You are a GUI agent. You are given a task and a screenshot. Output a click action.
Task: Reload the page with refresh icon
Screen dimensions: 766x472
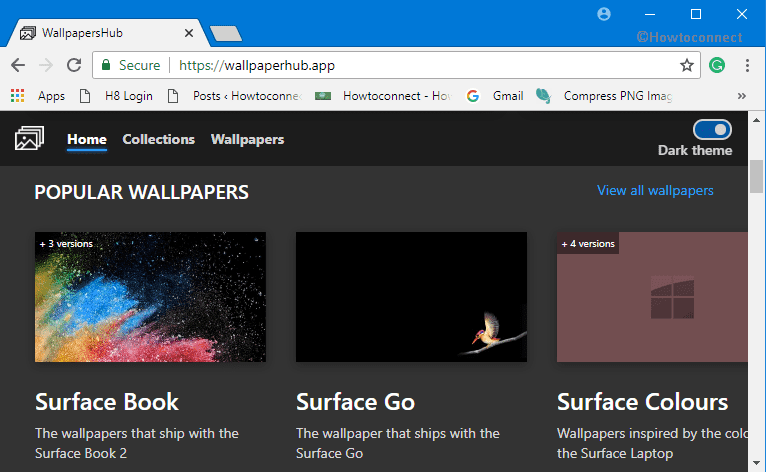74,65
